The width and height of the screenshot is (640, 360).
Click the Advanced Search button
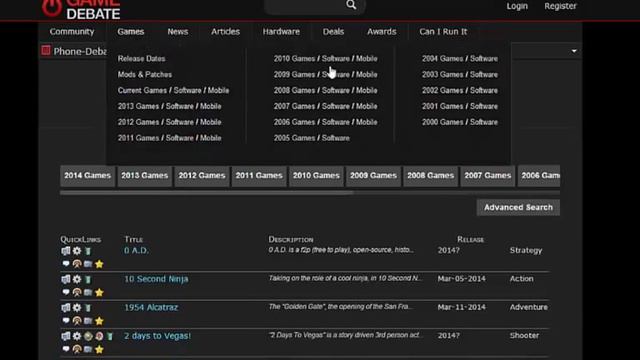(x=518, y=207)
